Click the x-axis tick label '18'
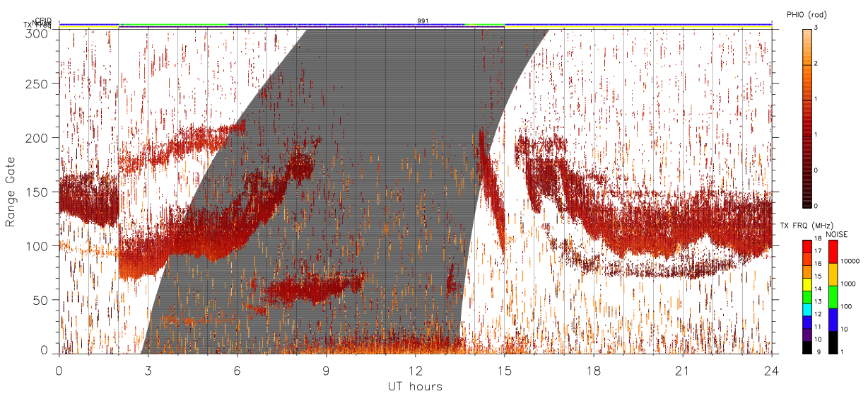 (x=593, y=370)
